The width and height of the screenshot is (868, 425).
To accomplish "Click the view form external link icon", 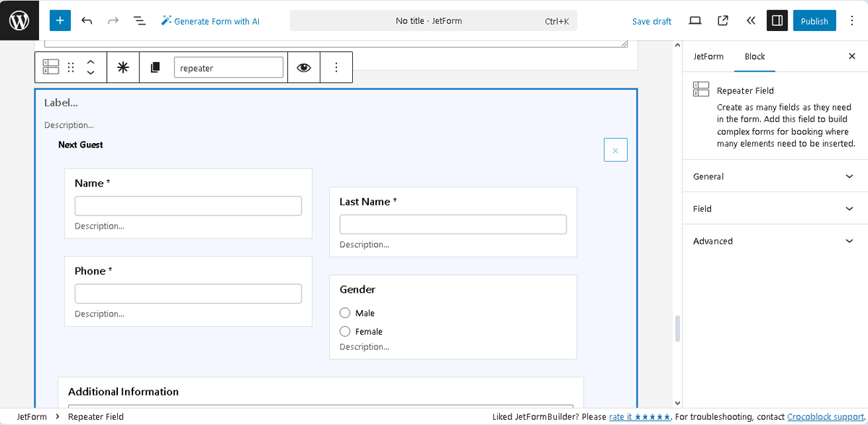I will tap(723, 21).
